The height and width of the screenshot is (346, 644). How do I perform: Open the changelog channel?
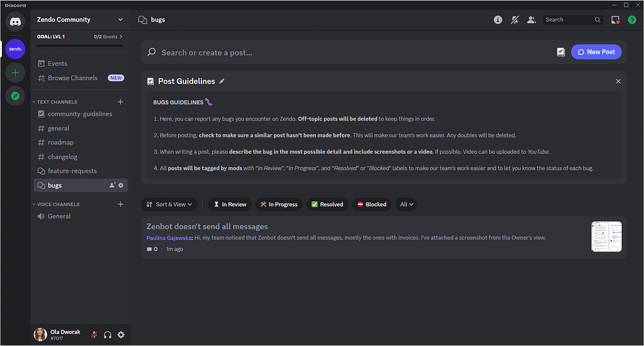81,157
